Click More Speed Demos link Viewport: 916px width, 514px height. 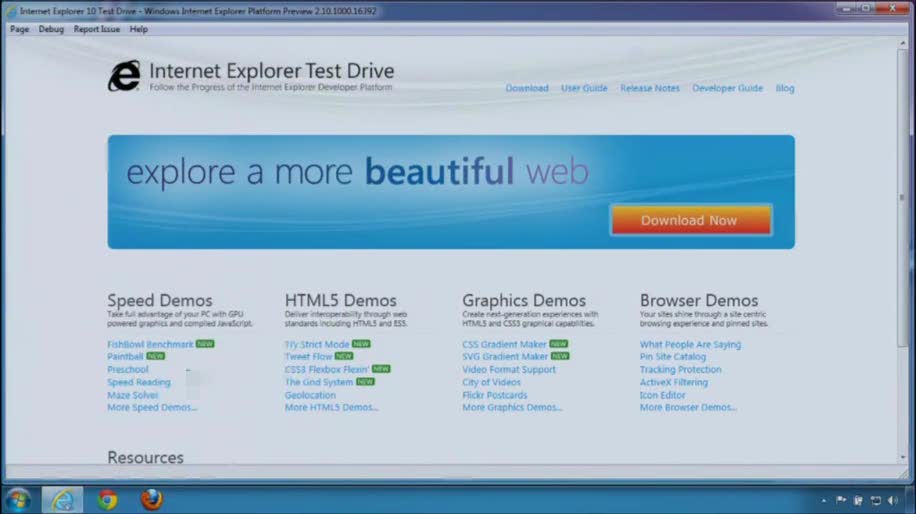tap(152, 408)
